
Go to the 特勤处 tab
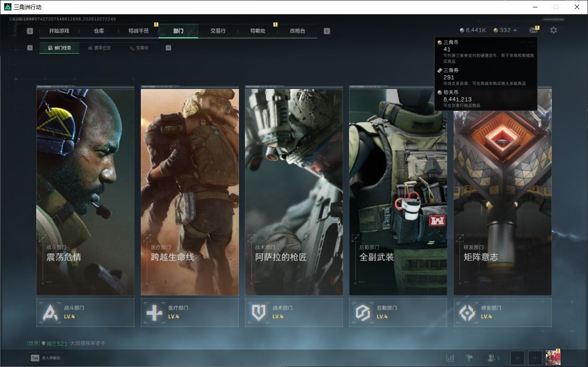point(258,31)
